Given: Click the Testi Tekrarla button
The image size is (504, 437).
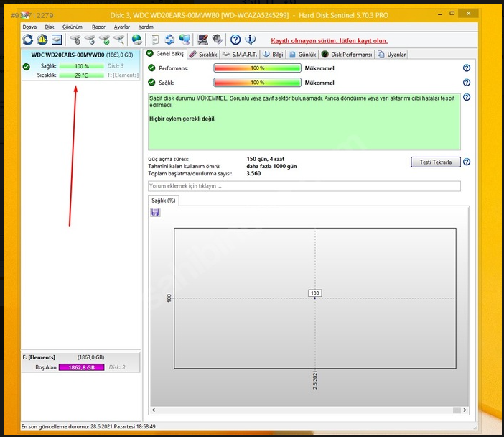Looking at the screenshot, I should pos(436,162).
